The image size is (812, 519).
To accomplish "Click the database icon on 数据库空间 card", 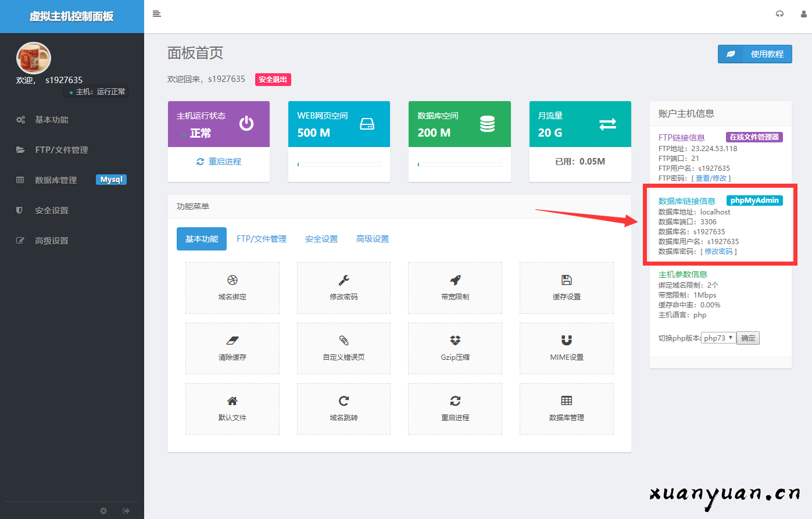I will click(x=488, y=124).
